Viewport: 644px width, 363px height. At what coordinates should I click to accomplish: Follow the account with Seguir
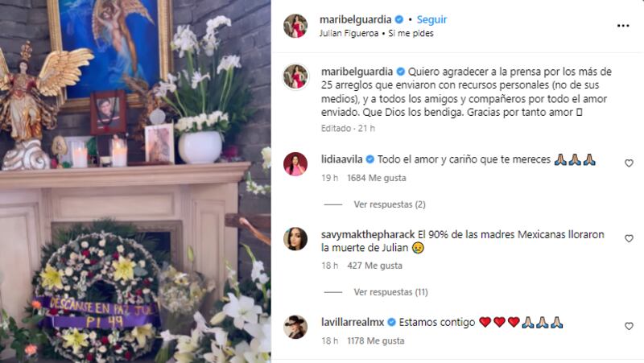[431, 19]
